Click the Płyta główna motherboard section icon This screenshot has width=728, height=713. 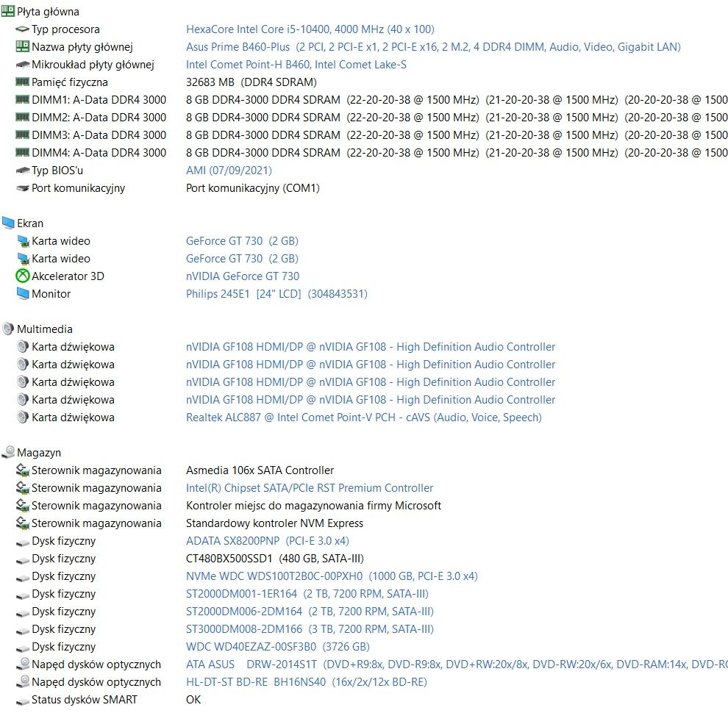coord(8,11)
